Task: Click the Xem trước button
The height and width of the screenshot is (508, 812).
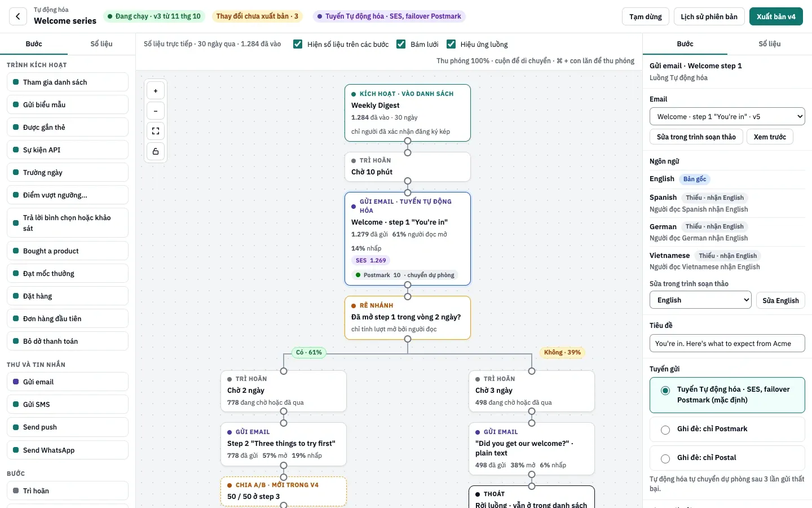Action: tap(770, 137)
